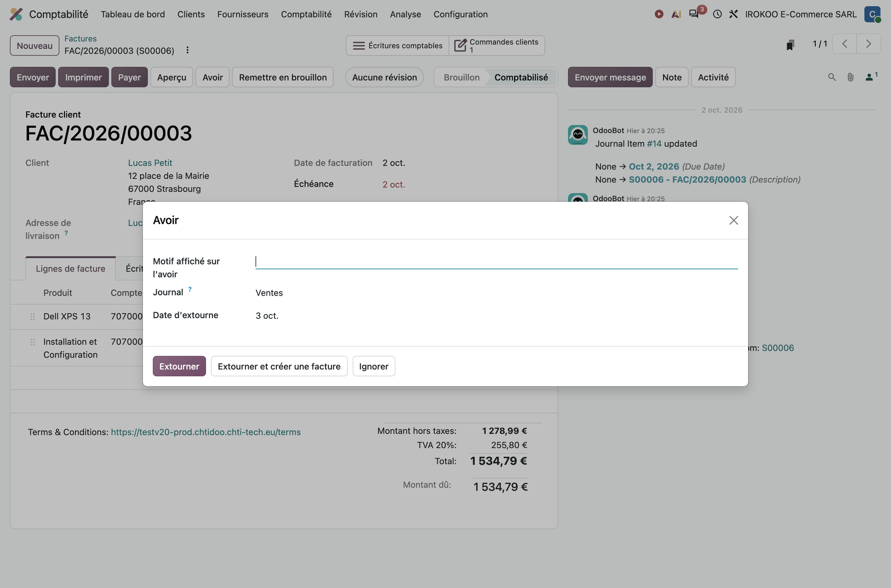This screenshot has height=588, width=891.
Task: Close the Avoir dialog with the X
Action: pyautogui.click(x=734, y=220)
